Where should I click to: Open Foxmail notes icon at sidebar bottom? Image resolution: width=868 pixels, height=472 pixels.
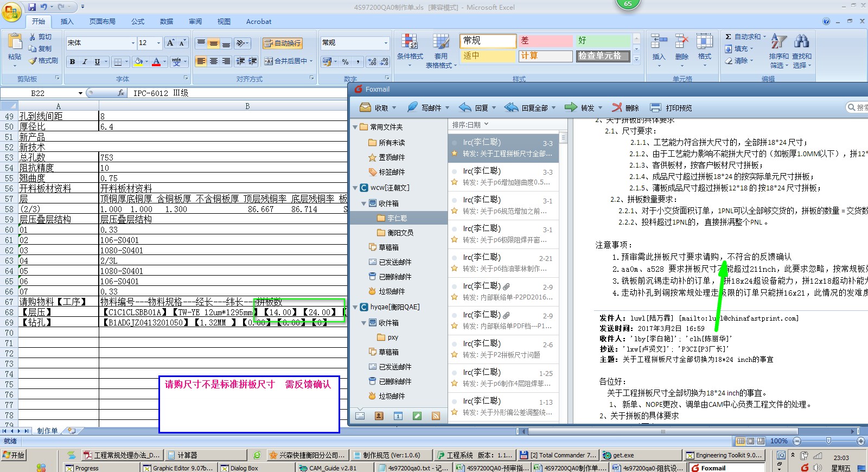(417, 416)
